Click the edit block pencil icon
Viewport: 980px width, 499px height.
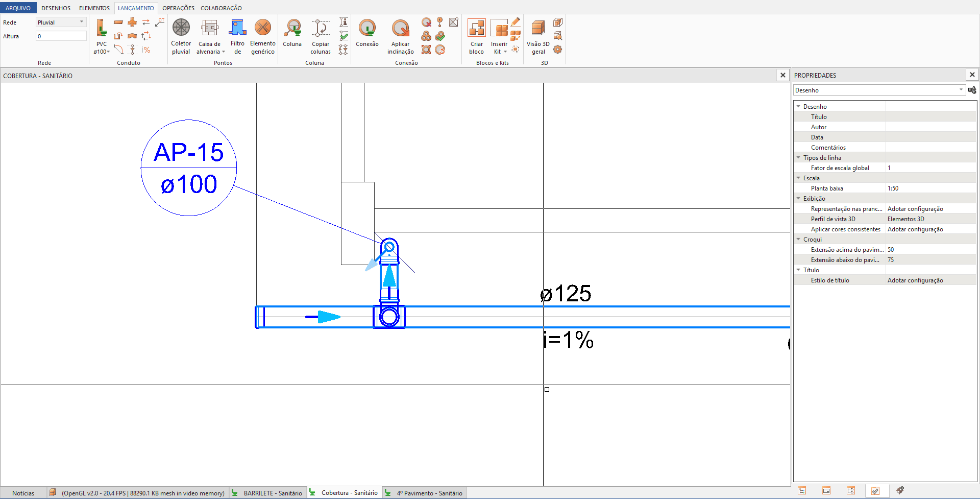[516, 22]
